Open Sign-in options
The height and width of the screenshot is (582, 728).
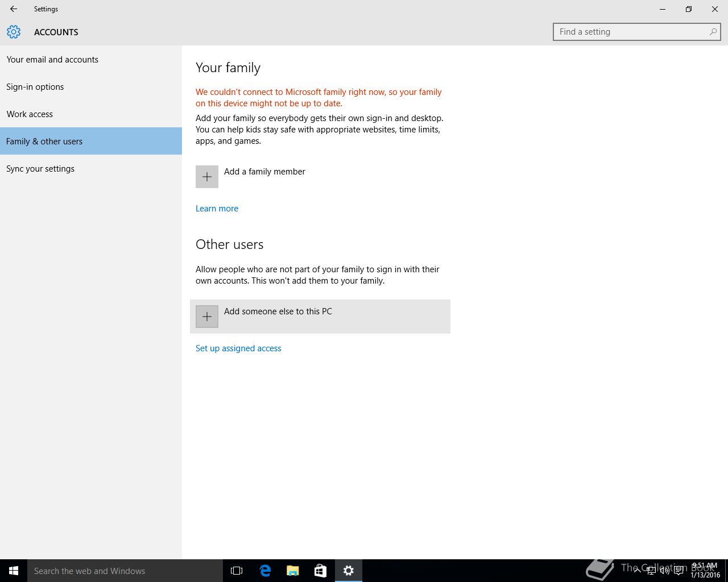click(91, 86)
